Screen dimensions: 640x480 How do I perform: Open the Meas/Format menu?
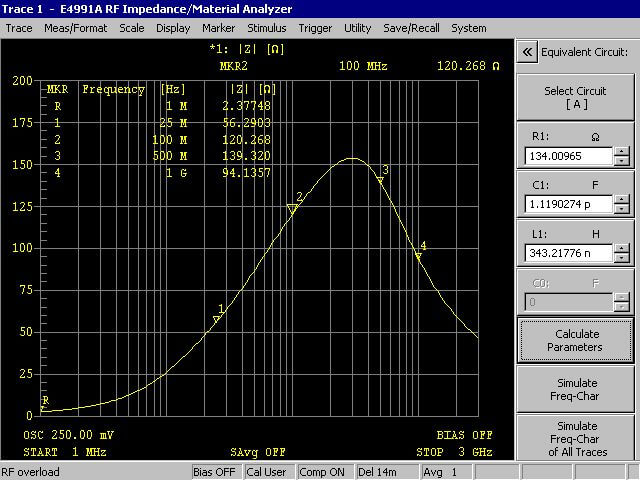tap(76, 28)
